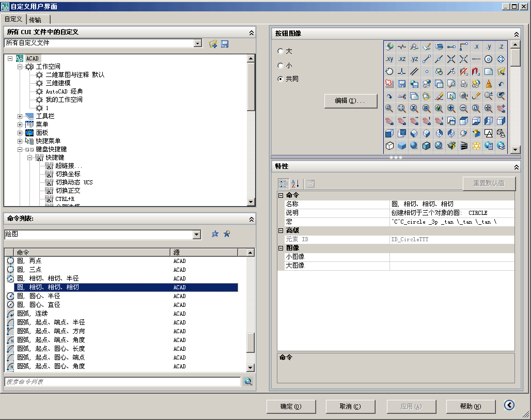Screen dimensions: 531x420
Task: Show properties by category icon
Action: click(284, 183)
